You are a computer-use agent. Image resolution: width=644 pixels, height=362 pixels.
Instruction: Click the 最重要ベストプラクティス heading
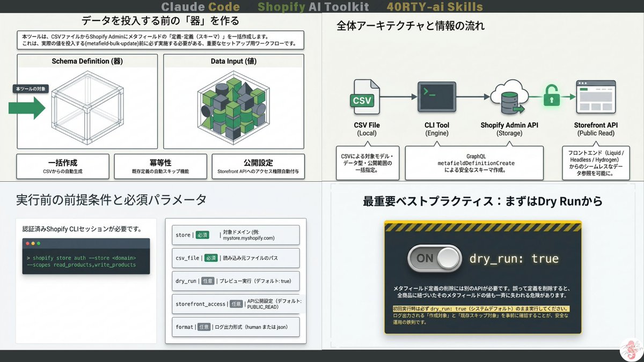coord(482,202)
